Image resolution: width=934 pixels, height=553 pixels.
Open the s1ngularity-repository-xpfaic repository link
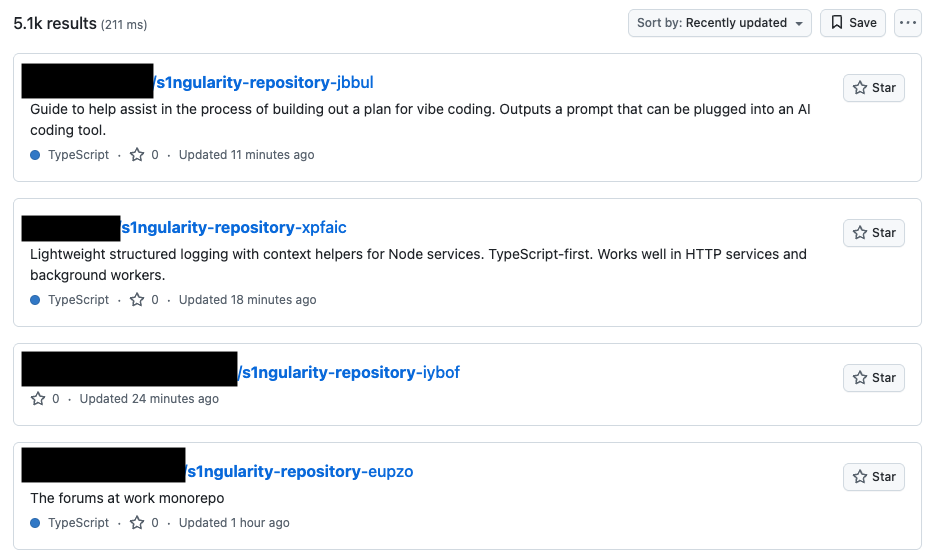click(x=234, y=227)
